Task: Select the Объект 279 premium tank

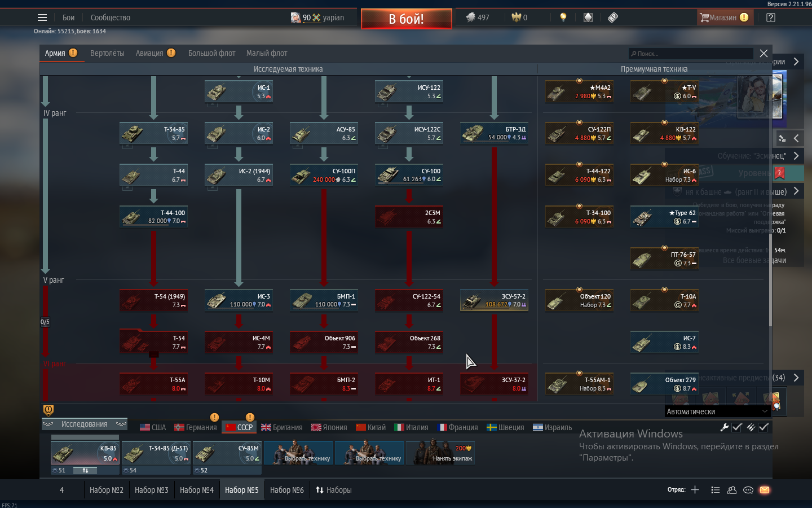Action: click(664, 384)
